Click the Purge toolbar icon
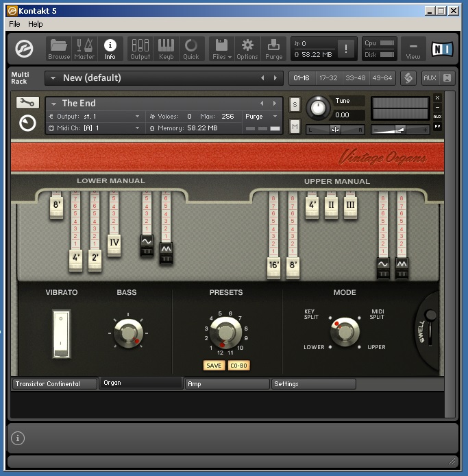 pyautogui.click(x=273, y=48)
